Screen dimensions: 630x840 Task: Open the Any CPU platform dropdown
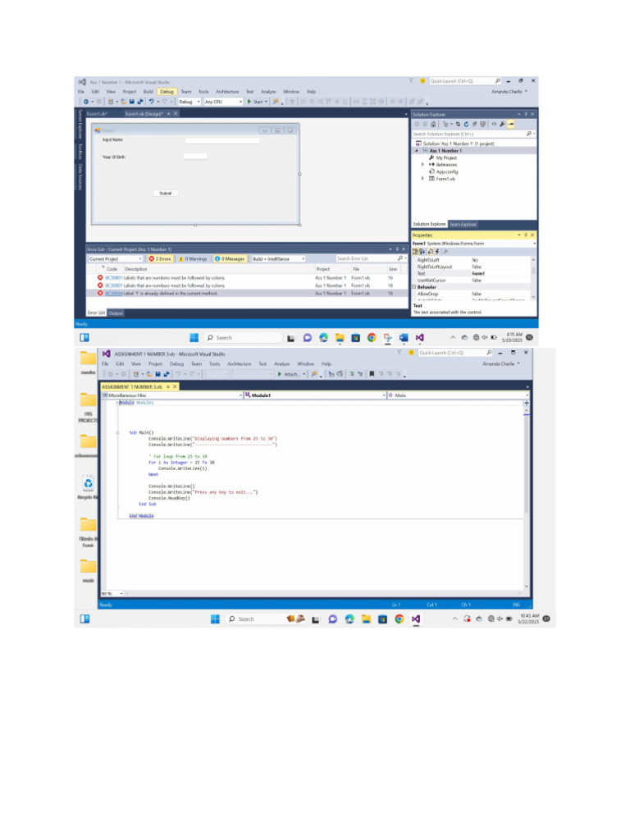(x=223, y=101)
